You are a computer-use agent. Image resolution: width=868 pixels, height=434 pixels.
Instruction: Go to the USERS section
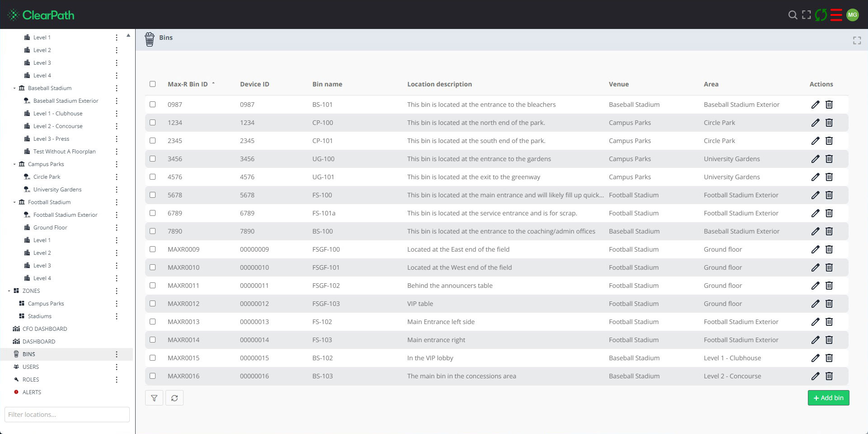coord(31,367)
